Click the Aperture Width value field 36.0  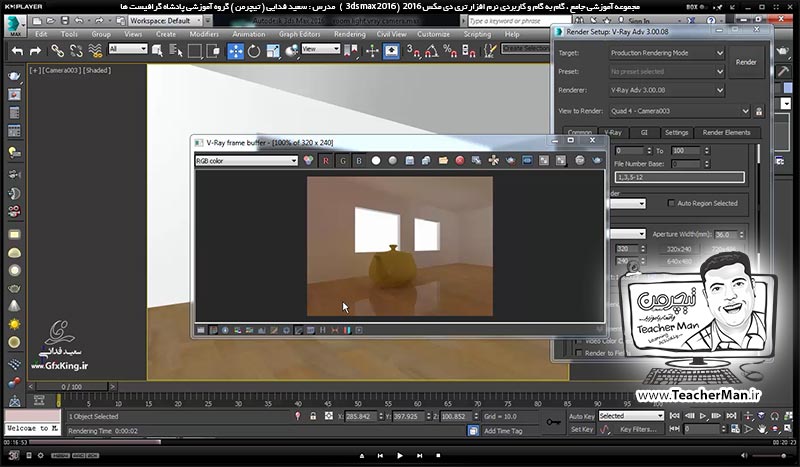click(x=727, y=234)
